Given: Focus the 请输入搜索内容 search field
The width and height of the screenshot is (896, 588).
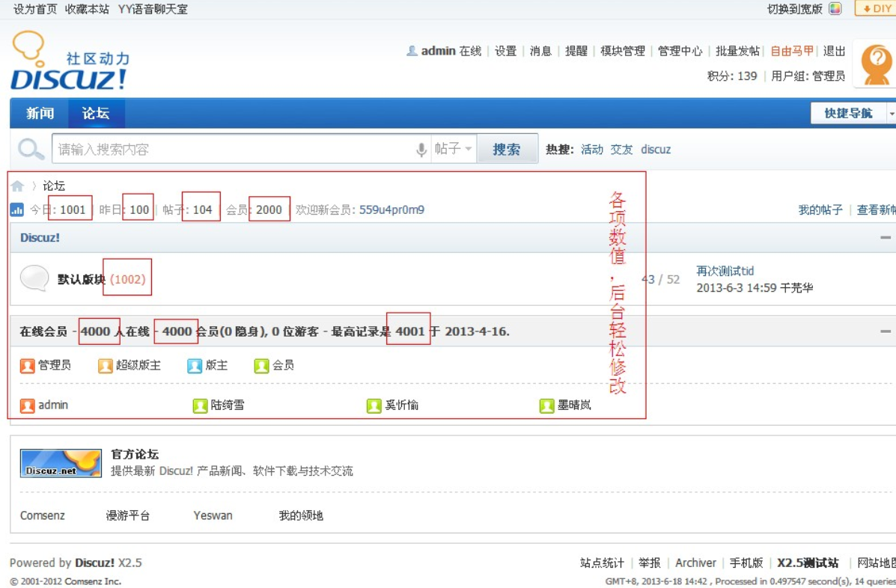Looking at the screenshot, I should [x=233, y=149].
